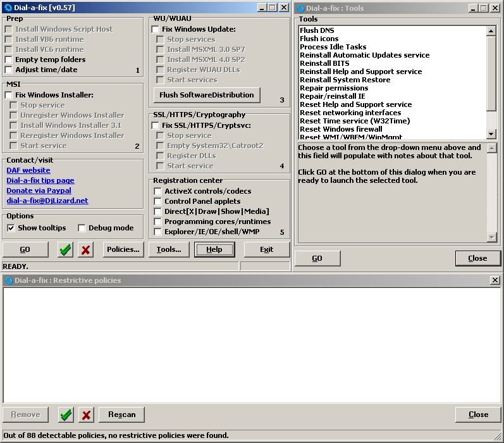This screenshot has height=443, width=504.
Task: Open the DAF website link
Action: click(x=28, y=170)
